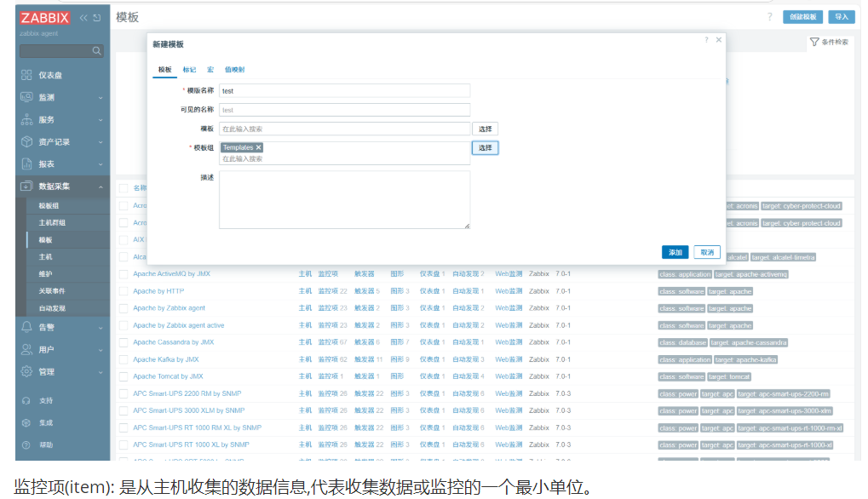Click the 条件检索 filter funnel icon

[x=814, y=42]
